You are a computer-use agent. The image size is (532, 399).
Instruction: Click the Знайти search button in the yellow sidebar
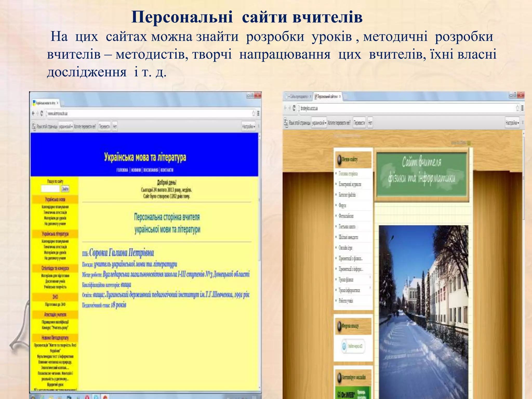tap(65, 189)
